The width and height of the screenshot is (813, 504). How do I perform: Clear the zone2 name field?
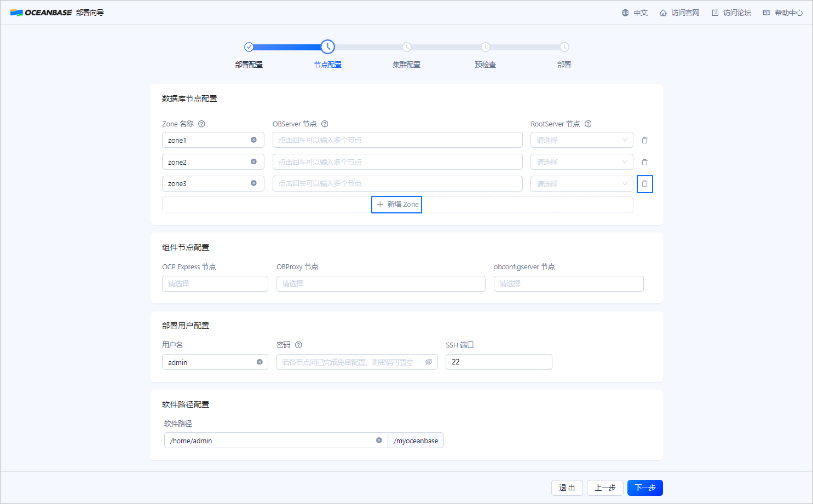pyautogui.click(x=253, y=161)
